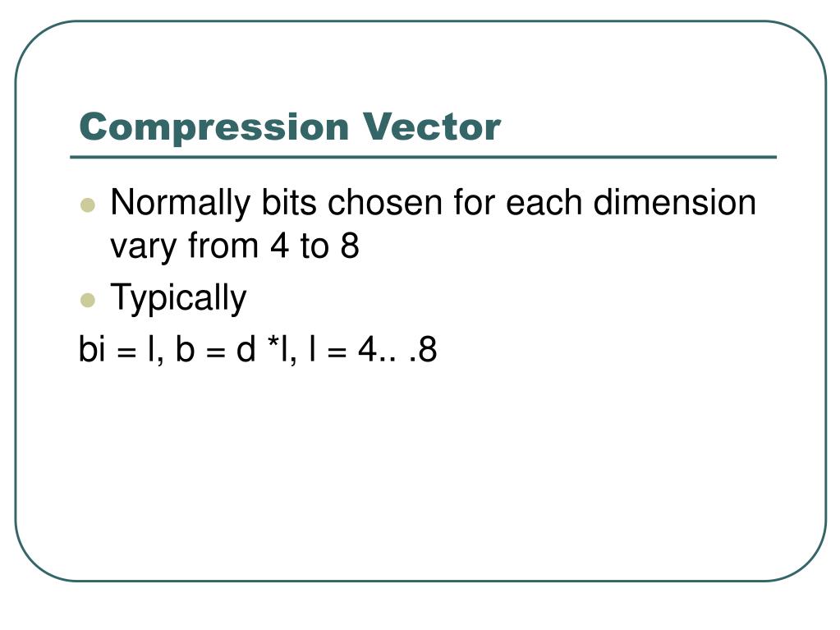Click the bullet dot before "Normally"

click(87, 205)
